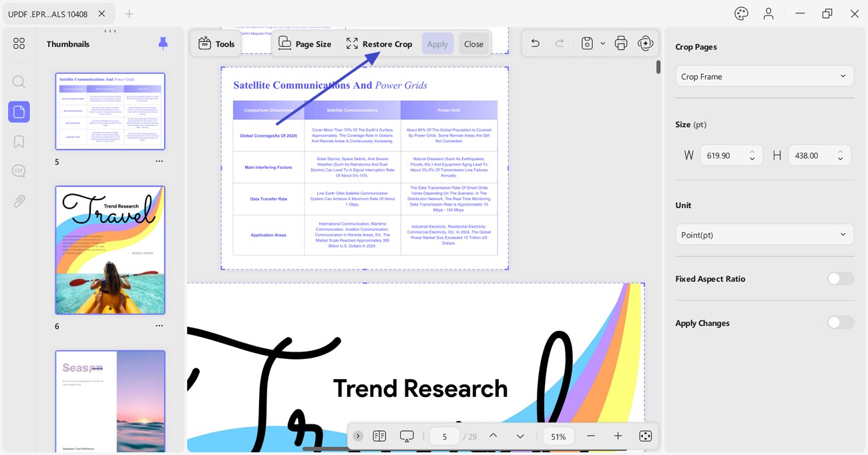The image size is (868, 455).
Task: Click the zoom in plus button
Action: (618, 436)
